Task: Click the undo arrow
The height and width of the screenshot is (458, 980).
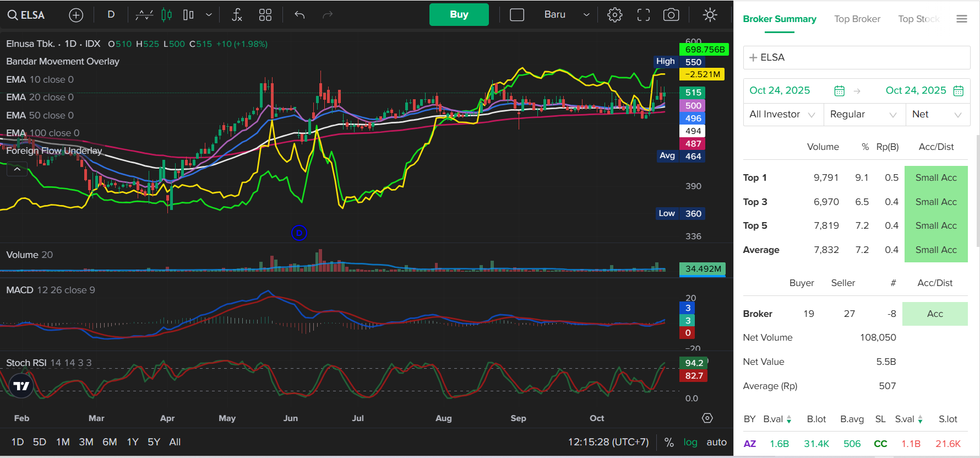Action: pyautogui.click(x=300, y=15)
